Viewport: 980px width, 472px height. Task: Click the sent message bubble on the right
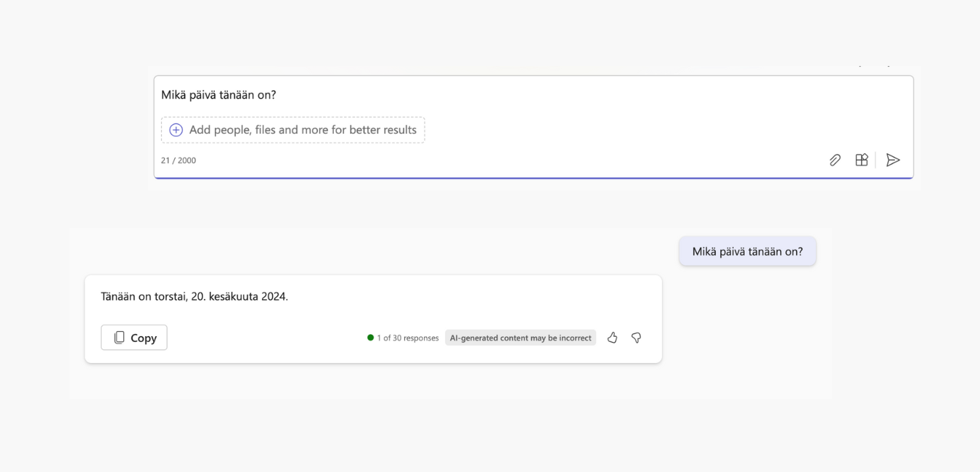click(747, 251)
